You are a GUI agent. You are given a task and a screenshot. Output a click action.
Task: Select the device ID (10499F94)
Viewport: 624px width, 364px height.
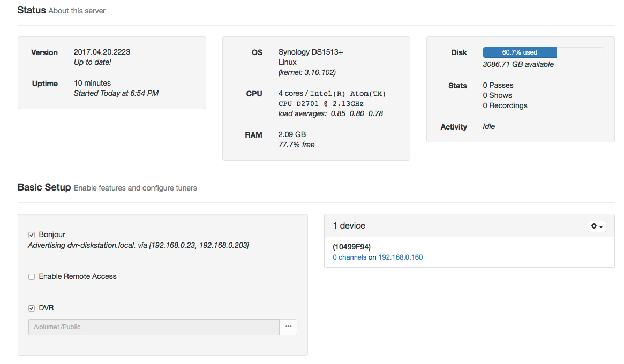[x=352, y=247]
